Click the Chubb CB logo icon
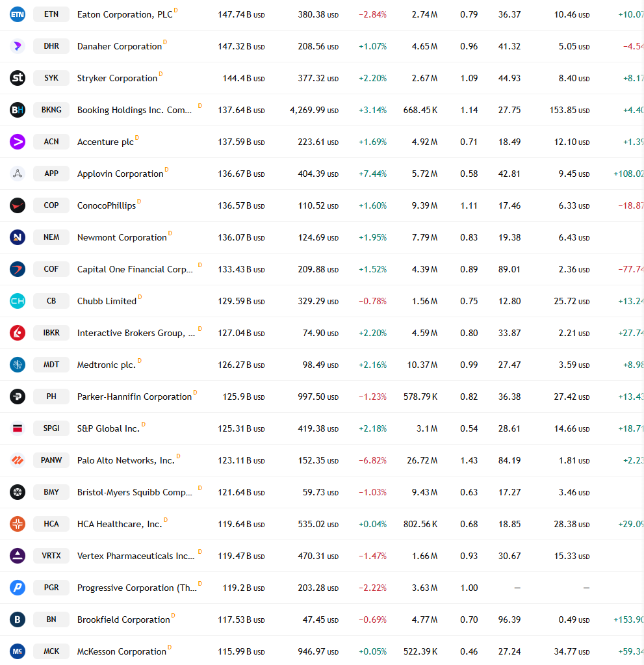644x665 pixels. (x=18, y=301)
